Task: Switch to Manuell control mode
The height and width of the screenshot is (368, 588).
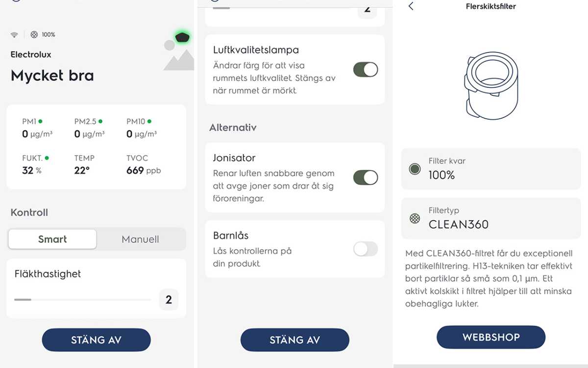Action: pyautogui.click(x=140, y=239)
